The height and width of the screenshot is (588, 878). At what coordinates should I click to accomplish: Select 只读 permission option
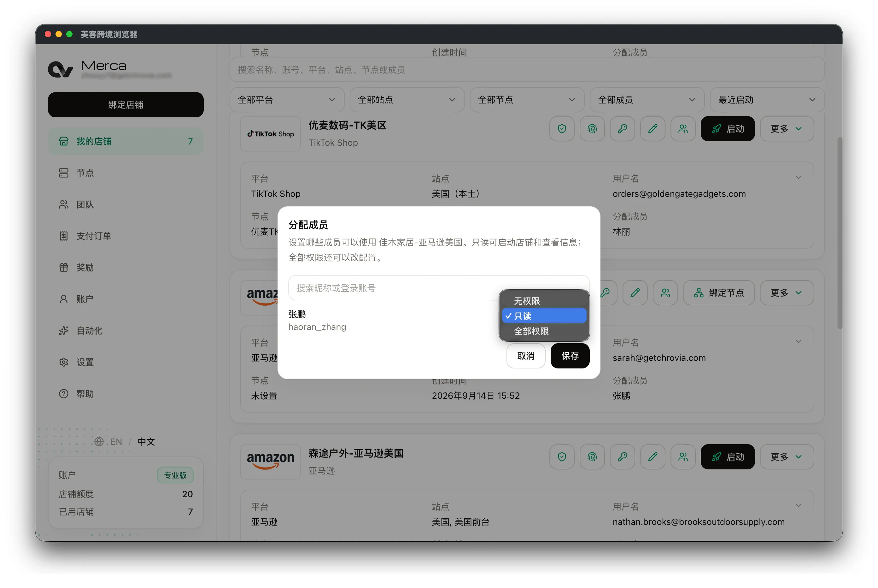coord(544,316)
